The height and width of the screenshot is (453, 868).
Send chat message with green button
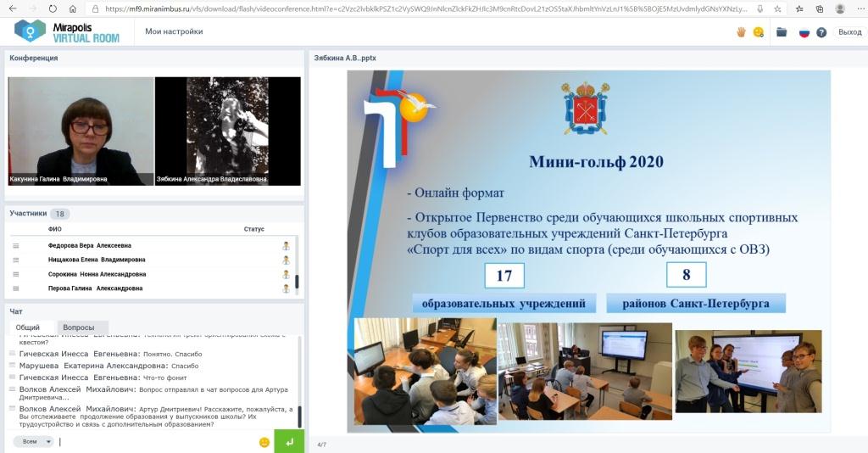pyautogui.click(x=289, y=442)
